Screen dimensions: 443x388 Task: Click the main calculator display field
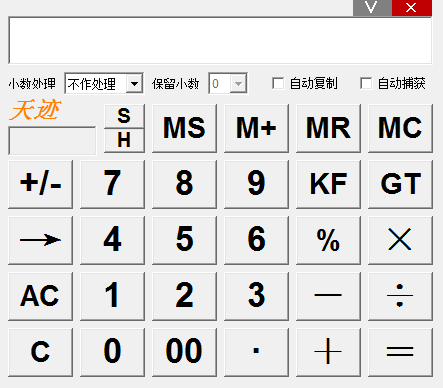(x=220, y=40)
